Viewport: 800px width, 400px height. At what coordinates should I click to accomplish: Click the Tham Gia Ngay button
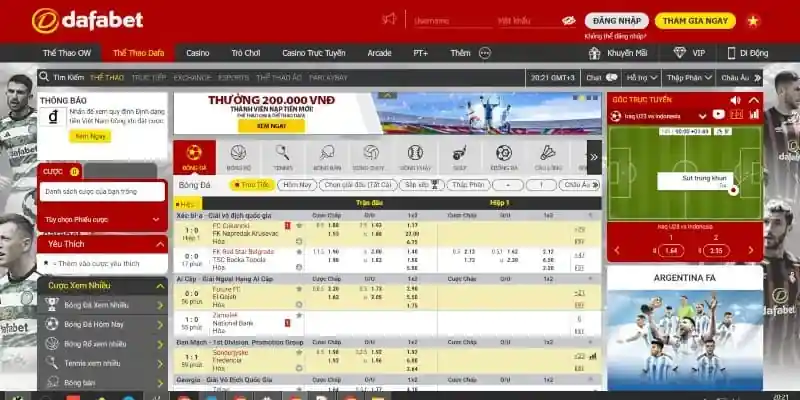(695, 21)
